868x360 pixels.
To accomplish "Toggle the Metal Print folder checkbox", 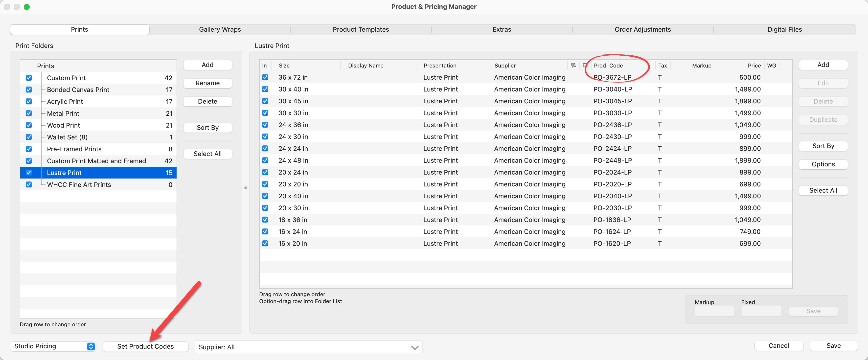I will [29, 113].
